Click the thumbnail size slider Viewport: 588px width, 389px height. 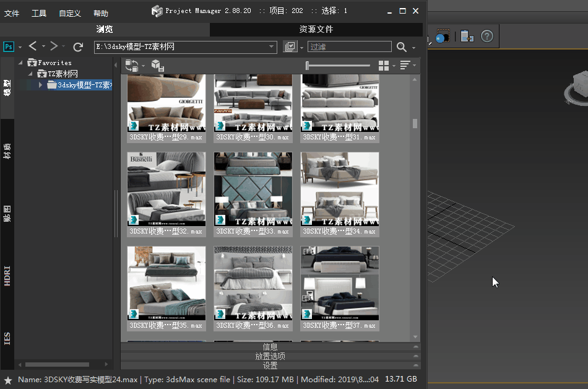tap(337, 66)
